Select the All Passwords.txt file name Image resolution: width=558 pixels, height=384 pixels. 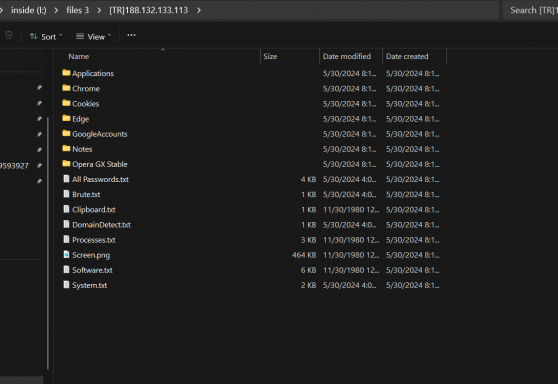[x=100, y=179]
